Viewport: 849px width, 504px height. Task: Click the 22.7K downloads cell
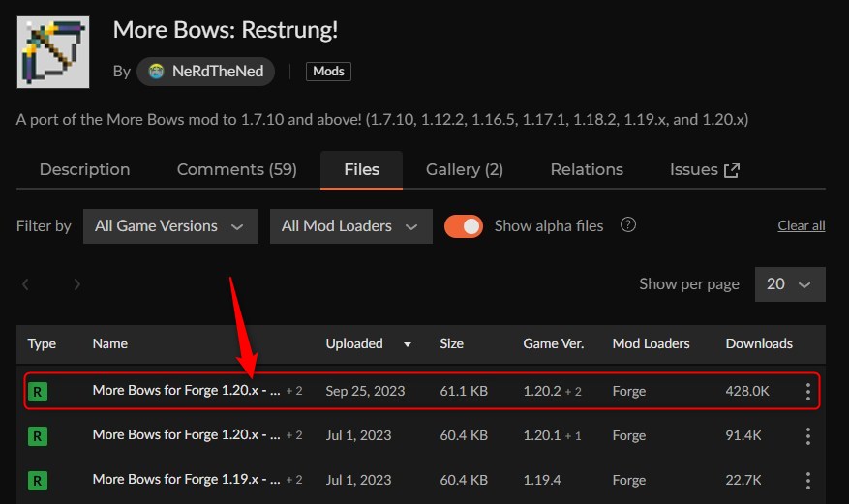743,480
